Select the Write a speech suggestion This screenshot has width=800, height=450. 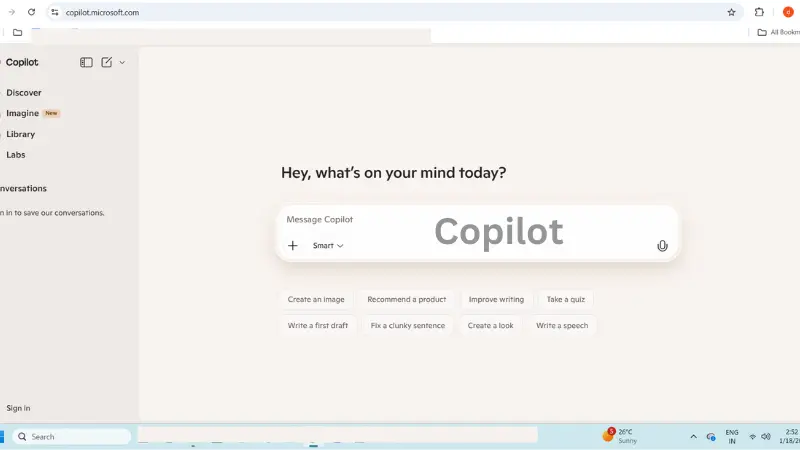click(x=562, y=326)
